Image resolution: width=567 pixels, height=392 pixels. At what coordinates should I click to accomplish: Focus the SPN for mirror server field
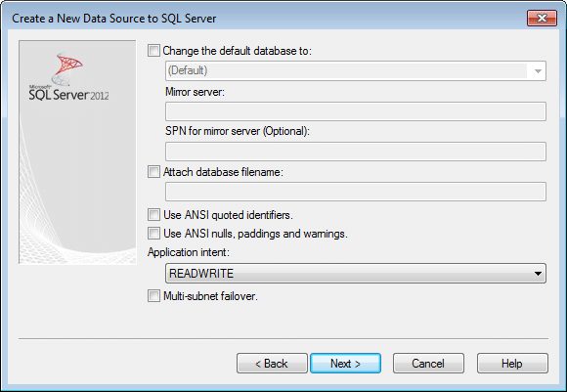[x=356, y=152]
